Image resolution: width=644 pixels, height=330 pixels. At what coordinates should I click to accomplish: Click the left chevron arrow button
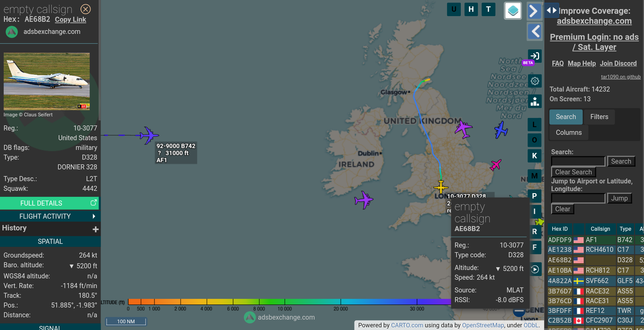(535, 32)
